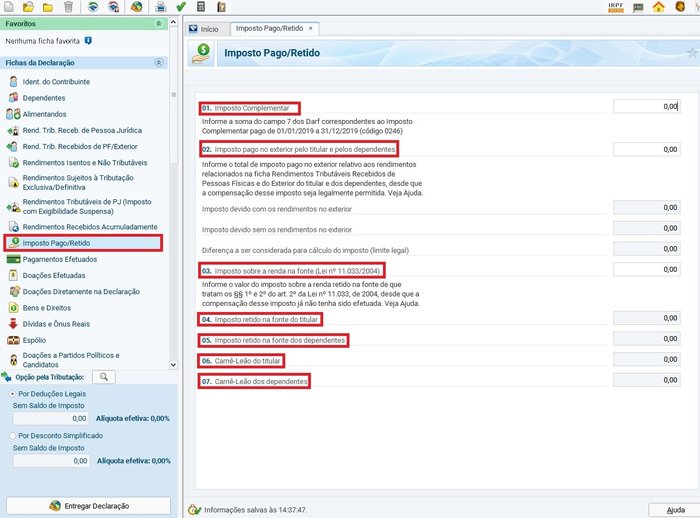Viewport: 700px width, 518px height.
Task: Click the green checkmark verify icon
Action: 181,7
